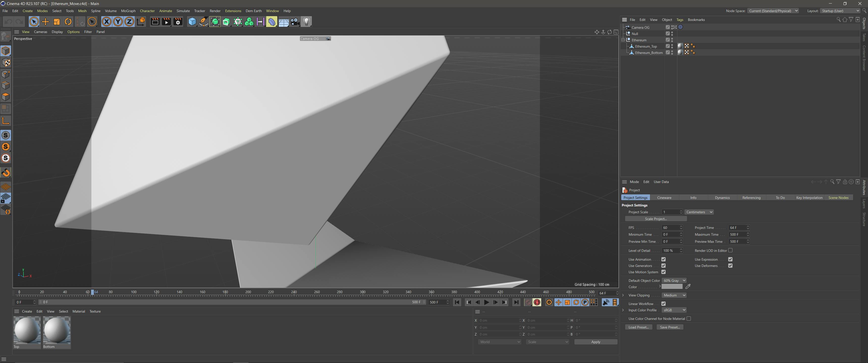This screenshot has width=868, height=363.
Task: Click the Save Preset button
Action: (x=669, y=327)
